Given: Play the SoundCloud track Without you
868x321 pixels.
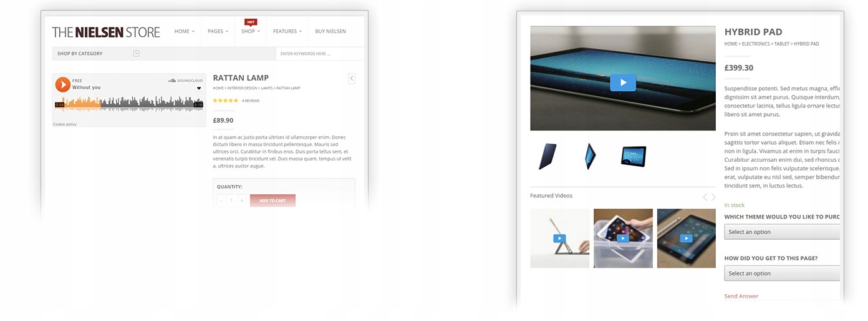Looking at the screenshot, I should (x=62, y=84).
